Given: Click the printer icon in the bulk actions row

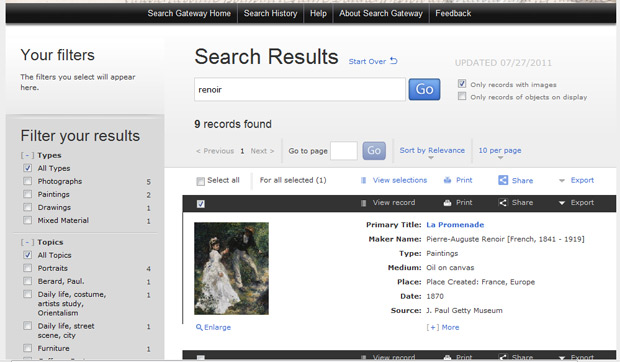Looking at the screenshot, I should tap(447, 180).
